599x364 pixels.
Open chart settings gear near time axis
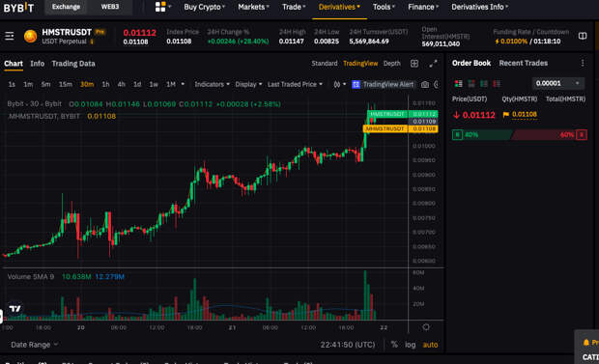[x=426, y=327]
